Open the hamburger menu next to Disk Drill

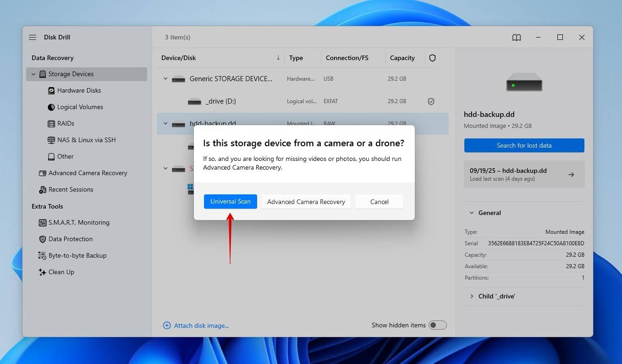point(33,37)
